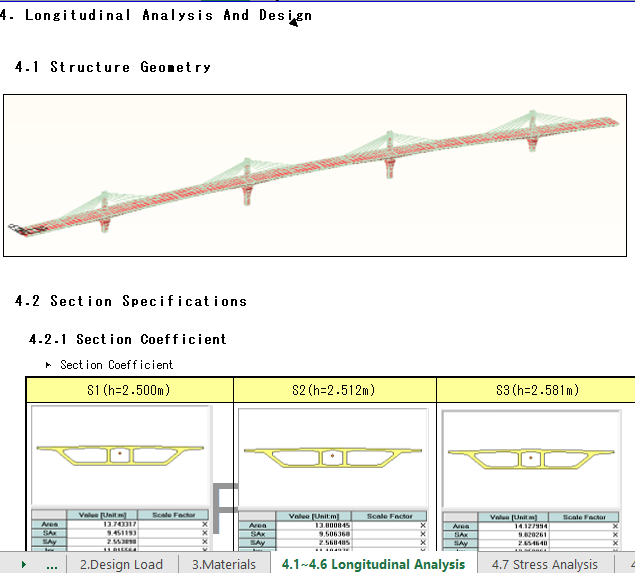Screen dimensions: 635x573
Task: Click the S1(h=2.500m) header cell
Action: [129, 390]
